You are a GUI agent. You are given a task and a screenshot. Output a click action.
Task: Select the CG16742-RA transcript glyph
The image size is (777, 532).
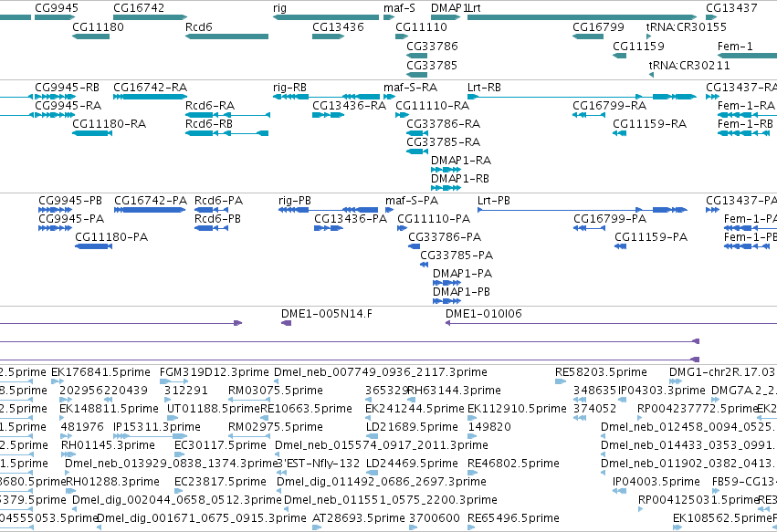coord(150,97)
